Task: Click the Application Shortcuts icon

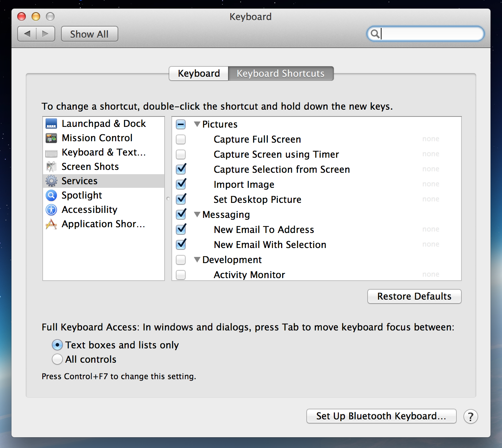Action: tap(51, 224)
